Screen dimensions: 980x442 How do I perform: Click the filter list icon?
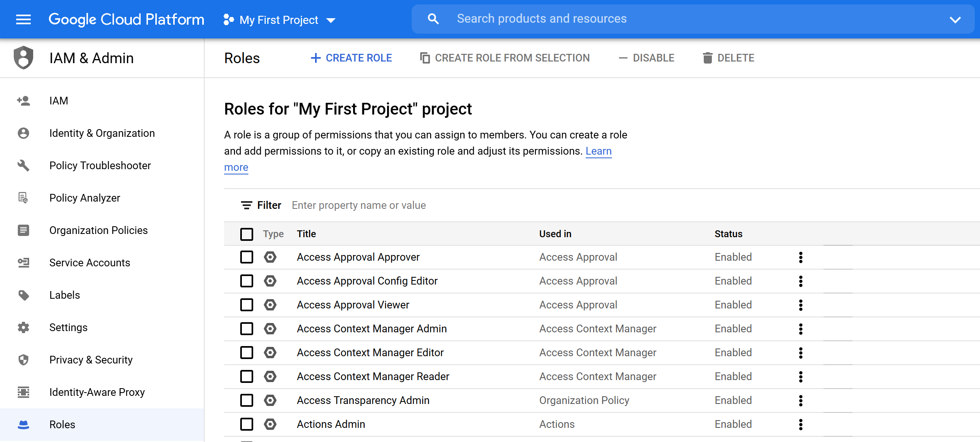[x=246, y=205]
